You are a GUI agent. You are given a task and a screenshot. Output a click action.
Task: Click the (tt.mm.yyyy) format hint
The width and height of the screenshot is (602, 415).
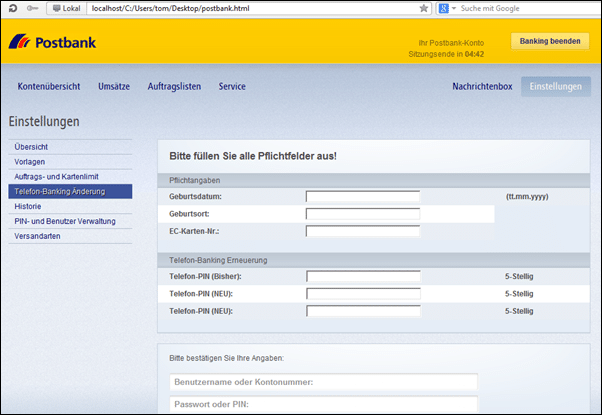[527, 197]
